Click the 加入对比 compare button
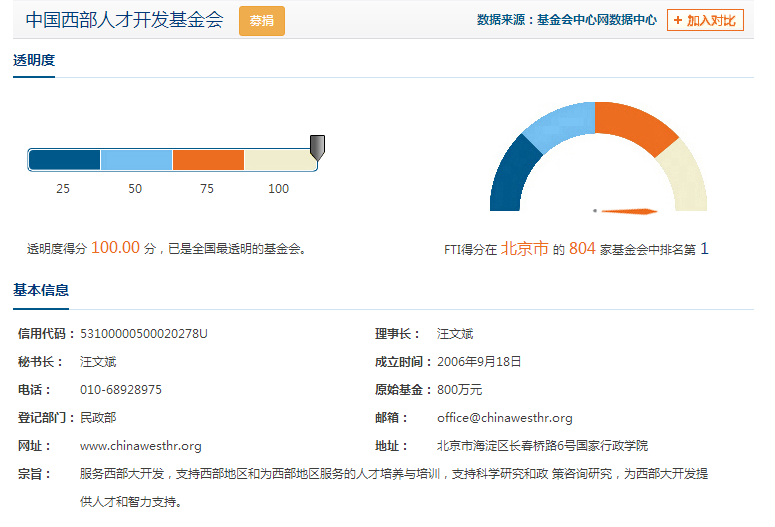The width and height of the screenshot is (775, 527). 705,20
